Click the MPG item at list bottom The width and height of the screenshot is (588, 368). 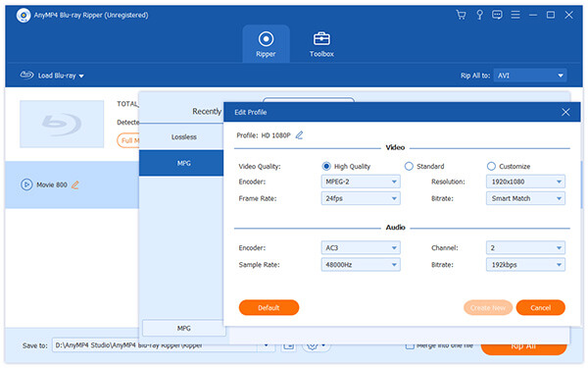click(x=184, y=328)
